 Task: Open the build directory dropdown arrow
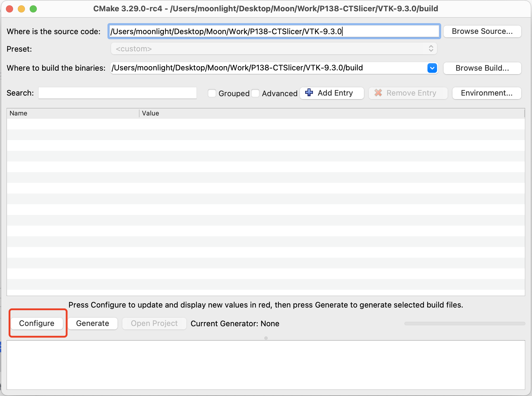[432, 68]
